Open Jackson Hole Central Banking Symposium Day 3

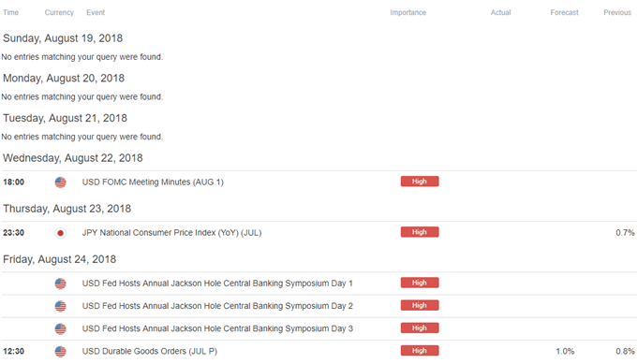(x=217, y=328)
